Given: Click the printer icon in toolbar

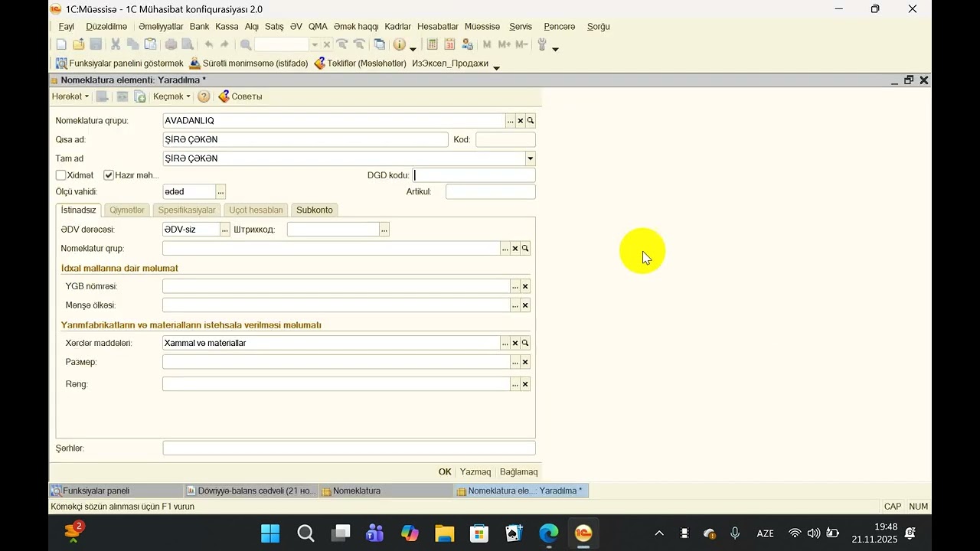Looking at the screenshot, I should (171, 44).
